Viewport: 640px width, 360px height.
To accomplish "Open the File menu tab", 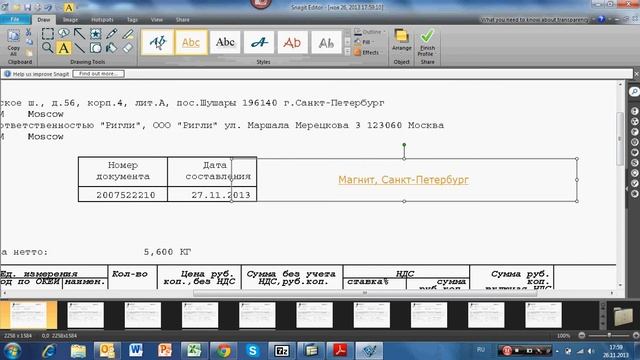I will tap(15, 20).
